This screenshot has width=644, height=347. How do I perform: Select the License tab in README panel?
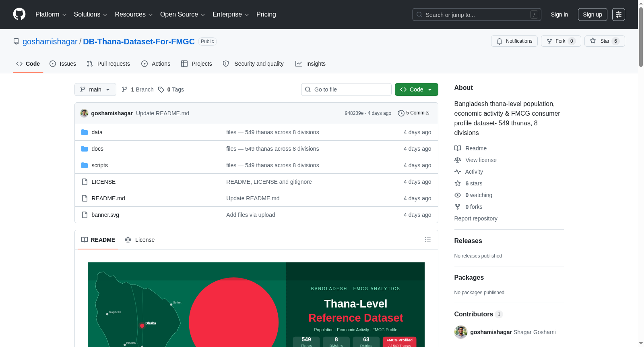pos(140,240)
